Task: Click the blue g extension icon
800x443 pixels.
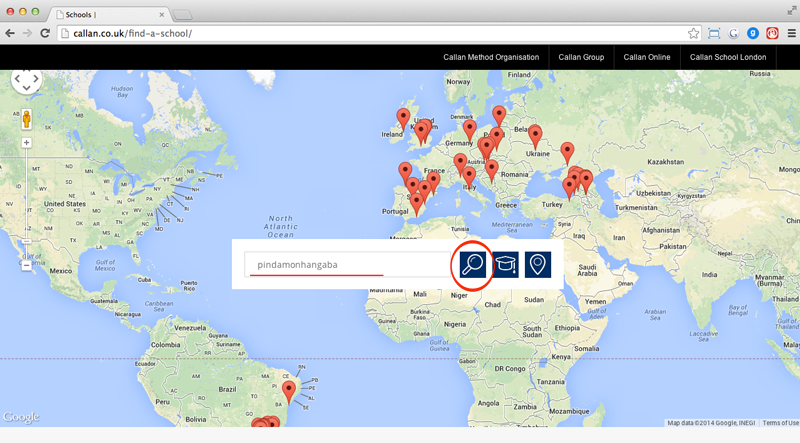Action: [753, 34]
